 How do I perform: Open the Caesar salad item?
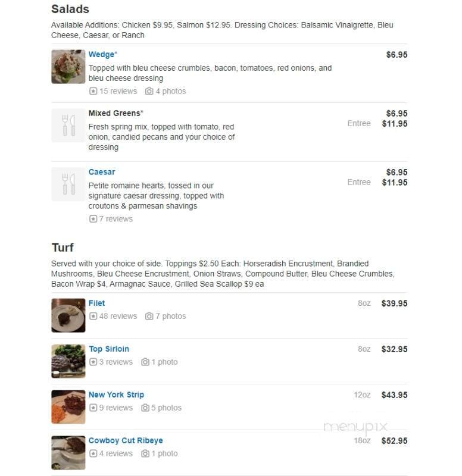click(101, 171)
